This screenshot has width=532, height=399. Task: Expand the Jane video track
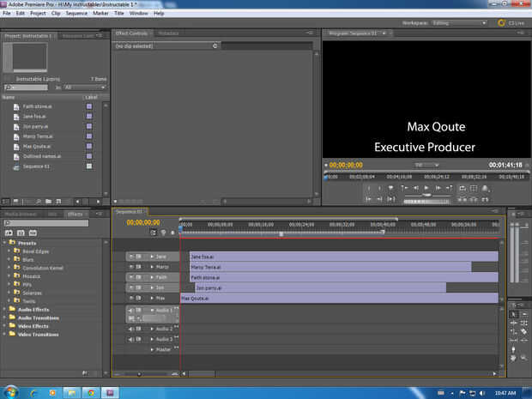[152, 257]
